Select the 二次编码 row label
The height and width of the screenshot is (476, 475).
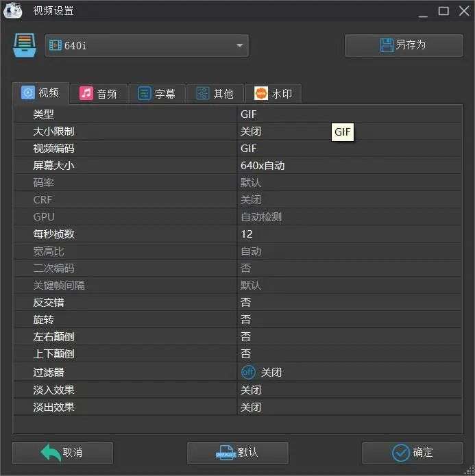53,268
